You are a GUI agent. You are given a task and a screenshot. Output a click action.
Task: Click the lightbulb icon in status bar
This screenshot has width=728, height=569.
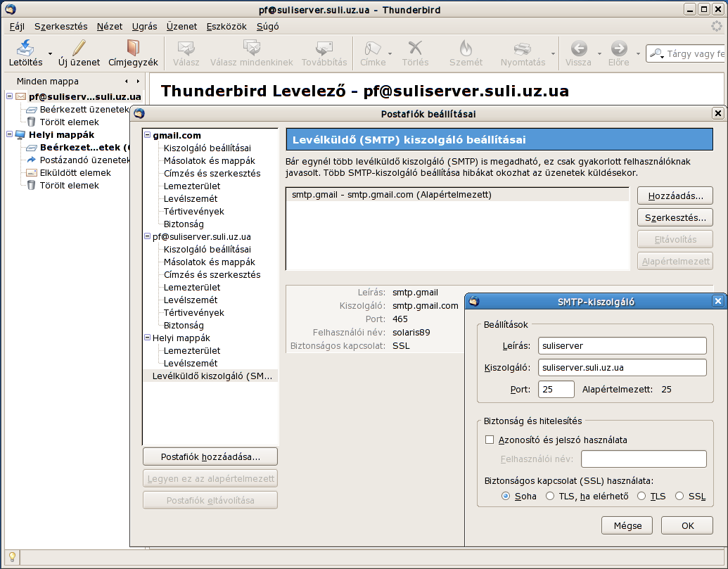(12, 556)
